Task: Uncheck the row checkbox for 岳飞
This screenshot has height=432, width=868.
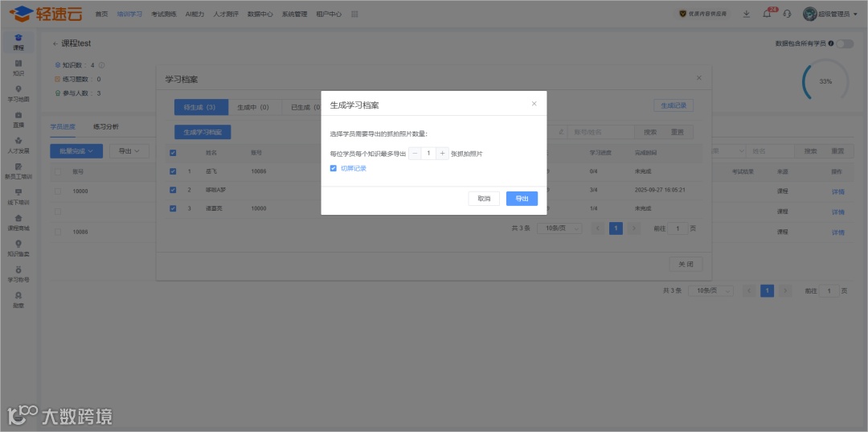Action: (x=173, y=171)
